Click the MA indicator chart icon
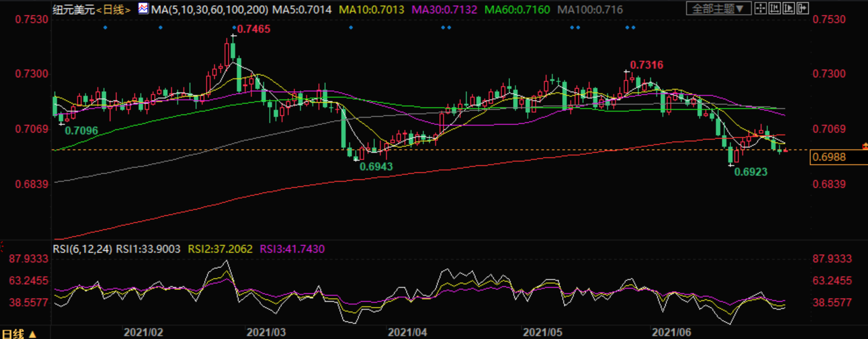 [x=143, y=9]
